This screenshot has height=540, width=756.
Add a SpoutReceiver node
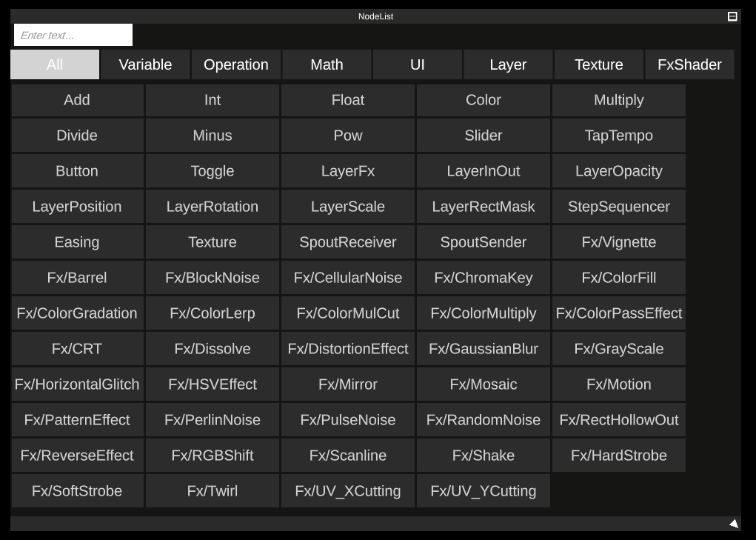[x=347, y=242]
